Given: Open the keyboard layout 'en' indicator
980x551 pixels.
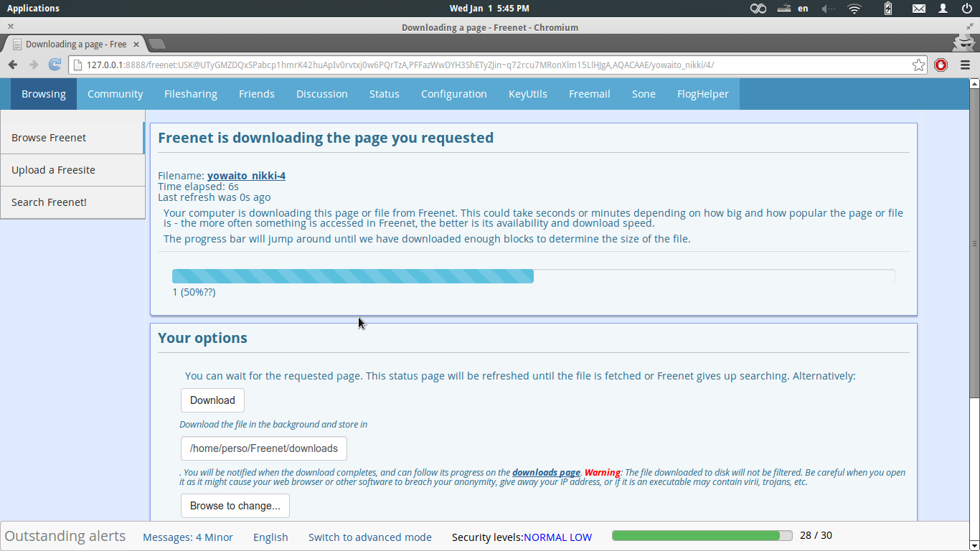Looking at the screenshot, I should pos(803,9).
